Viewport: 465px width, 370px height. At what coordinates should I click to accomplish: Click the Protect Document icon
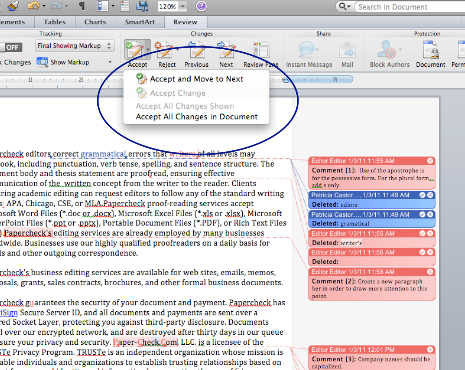pos(430,50)
